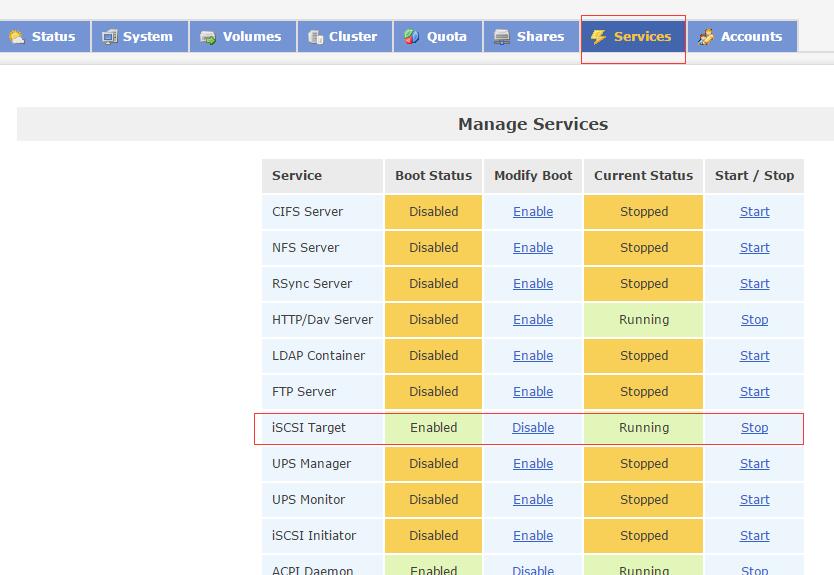The width and height of the screenshot is (834, 575).
Task: Open the Status tab
Action: (45, 37)
